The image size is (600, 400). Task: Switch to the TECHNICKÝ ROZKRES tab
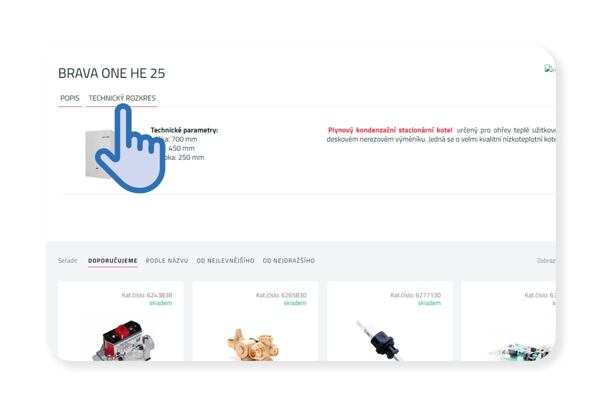122,98
